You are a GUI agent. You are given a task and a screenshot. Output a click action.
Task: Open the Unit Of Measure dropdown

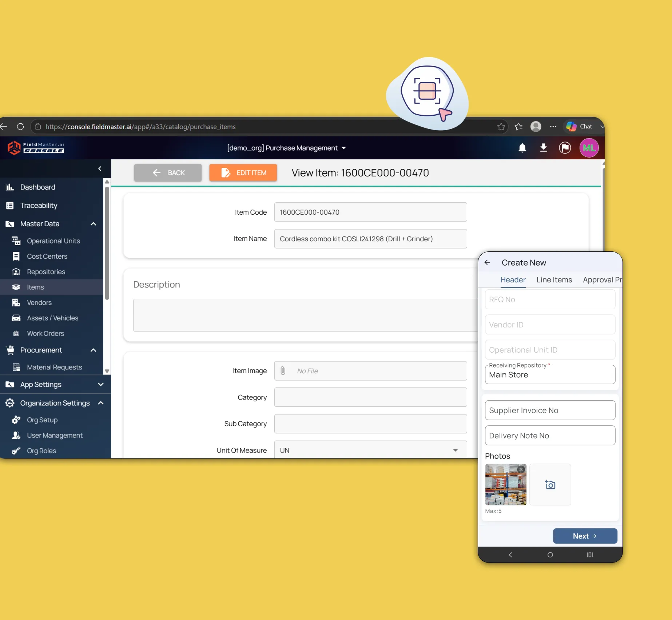click(370, 450)
